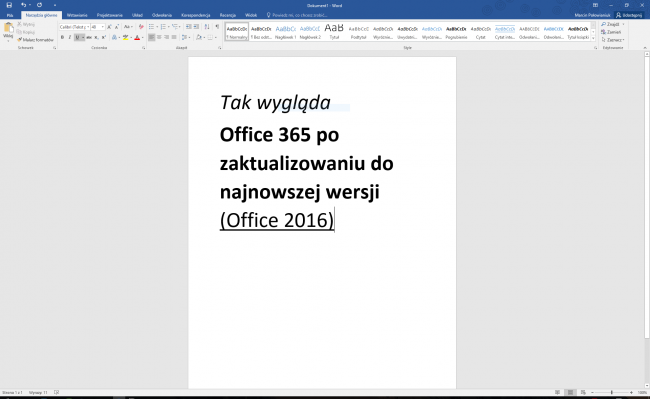
Task: Undo the last action
Action: [x=24, y=5]
